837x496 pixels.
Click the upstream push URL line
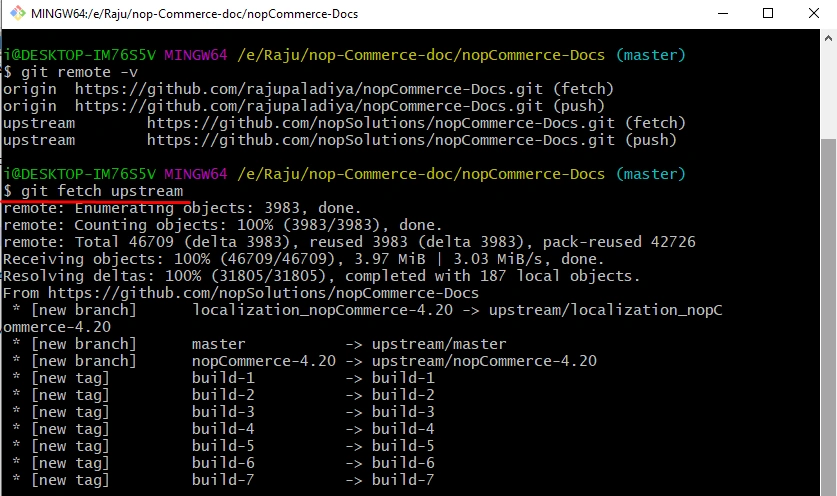pos(339,140)
